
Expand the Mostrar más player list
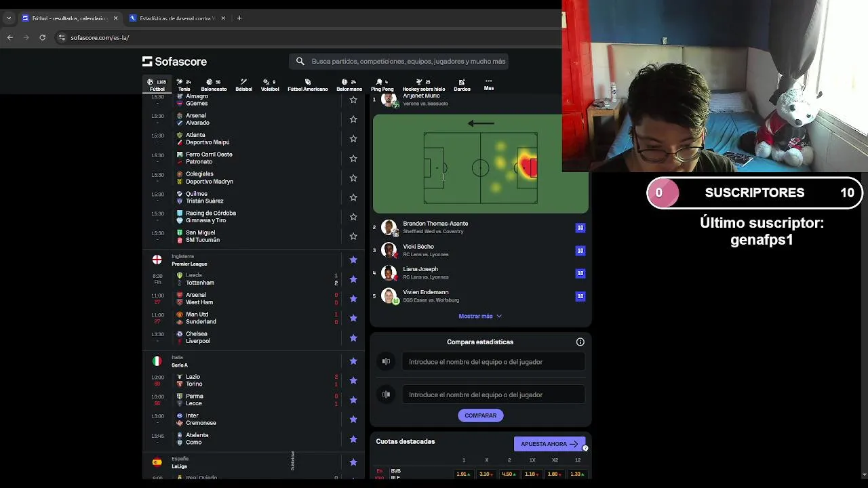tap(480, 317)
